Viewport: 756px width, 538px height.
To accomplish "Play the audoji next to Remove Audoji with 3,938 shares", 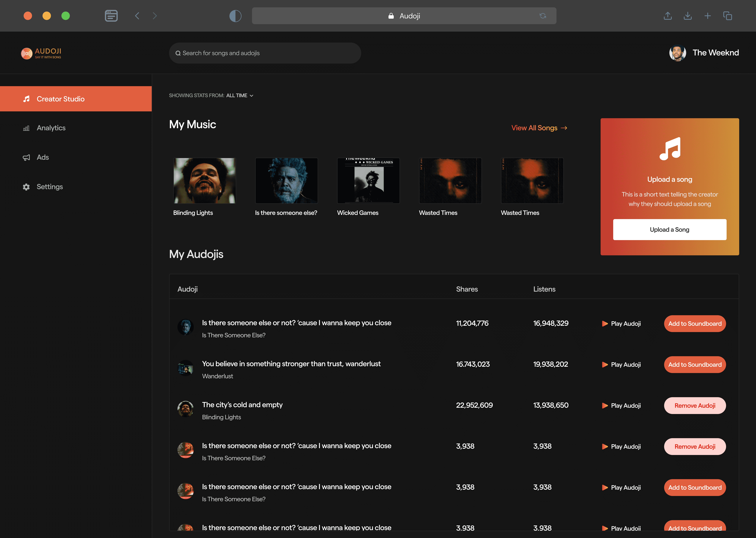I will 621,447.
